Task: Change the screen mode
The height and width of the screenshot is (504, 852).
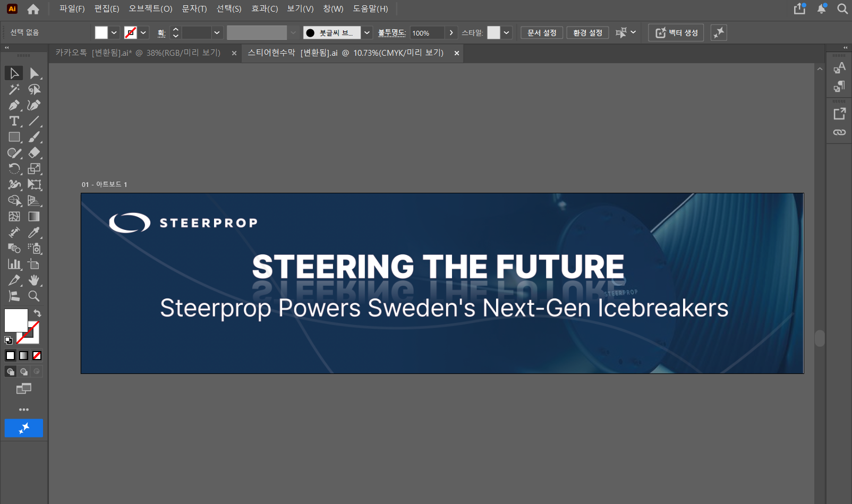Action: [24, 389]
